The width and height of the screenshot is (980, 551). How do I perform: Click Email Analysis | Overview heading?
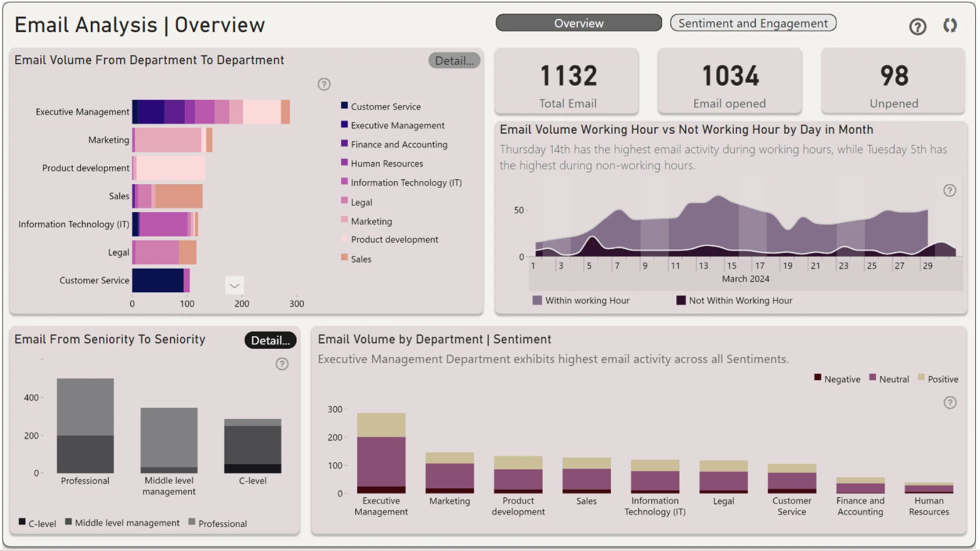pos(139,25)
